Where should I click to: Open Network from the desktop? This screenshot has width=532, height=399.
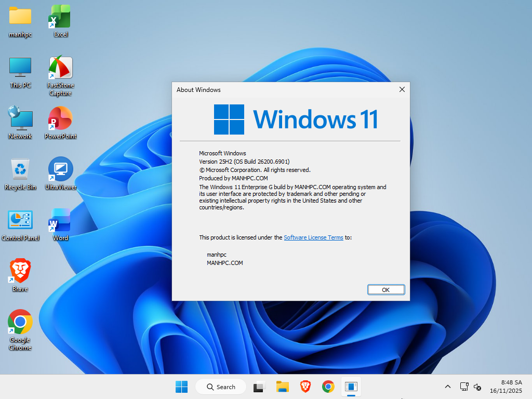point(20,118)
